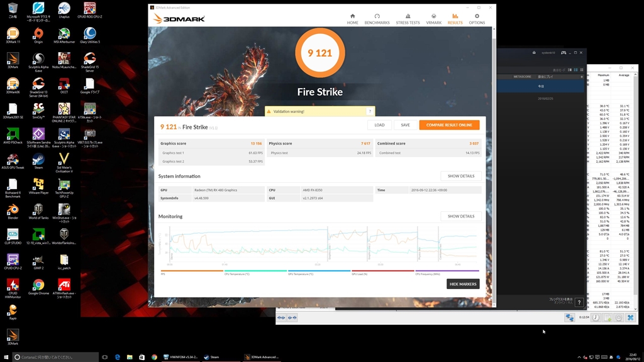Switch to the STRESS TESTS tab
Viewport: 644px width, 362px height.
(x=408, y=19)
